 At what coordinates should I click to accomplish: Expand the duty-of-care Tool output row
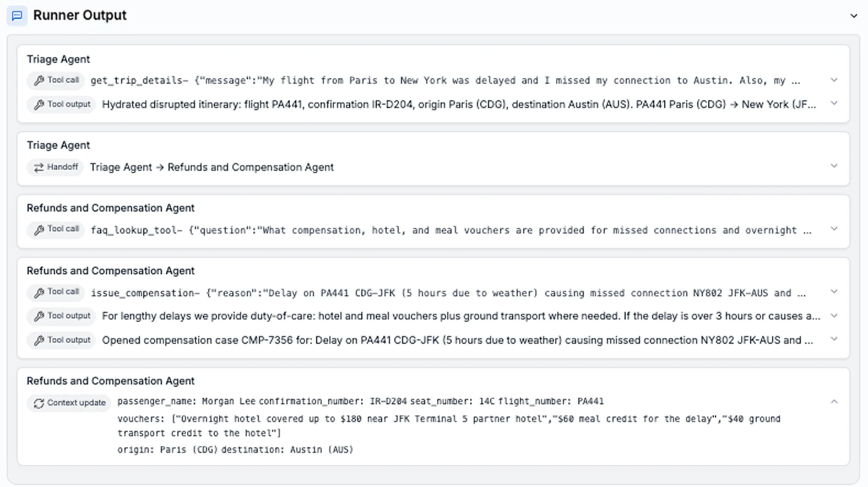tap(834, 316)
